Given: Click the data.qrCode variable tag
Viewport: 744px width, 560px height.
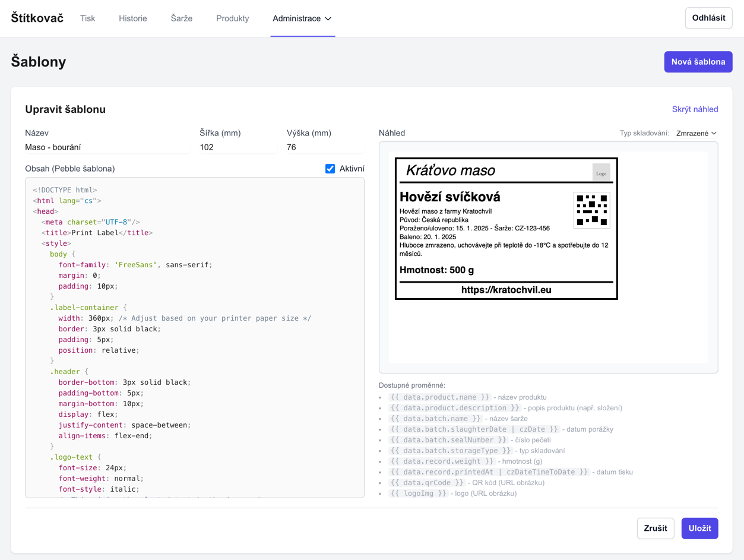Looking at the screenshot, I should [x=427, y=483].
